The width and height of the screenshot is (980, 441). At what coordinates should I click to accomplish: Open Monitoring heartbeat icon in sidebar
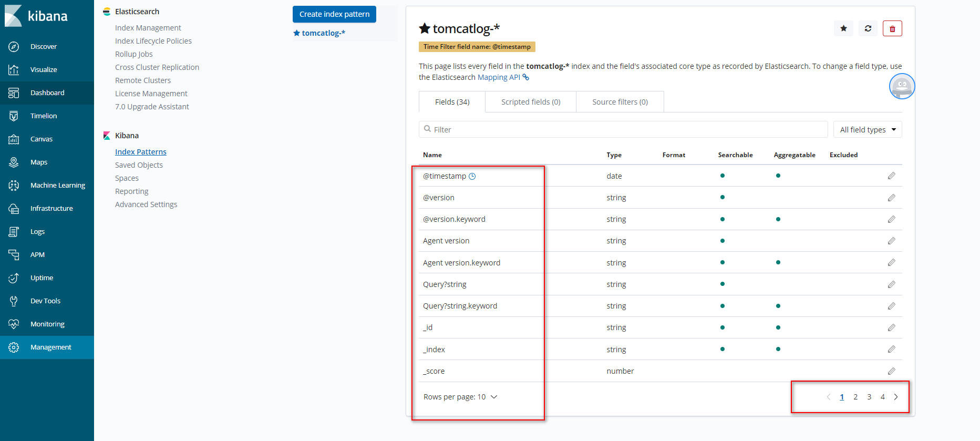coord(14,324)
